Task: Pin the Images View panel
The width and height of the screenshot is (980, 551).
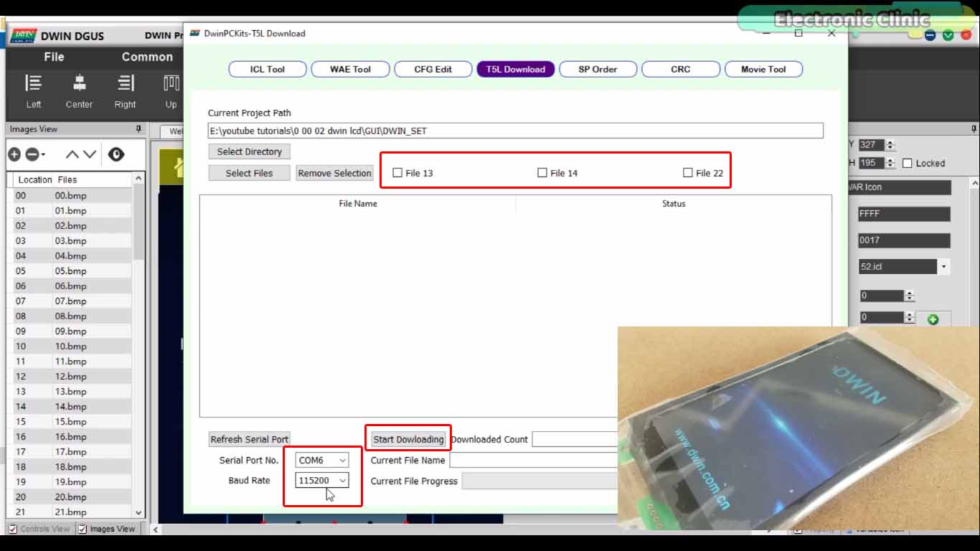Action: click(138, 129)
